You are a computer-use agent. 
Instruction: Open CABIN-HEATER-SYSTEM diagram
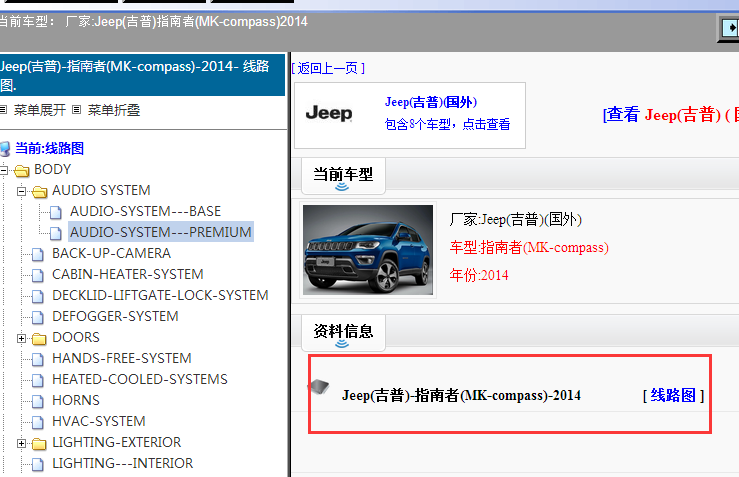tap(128, 274)
